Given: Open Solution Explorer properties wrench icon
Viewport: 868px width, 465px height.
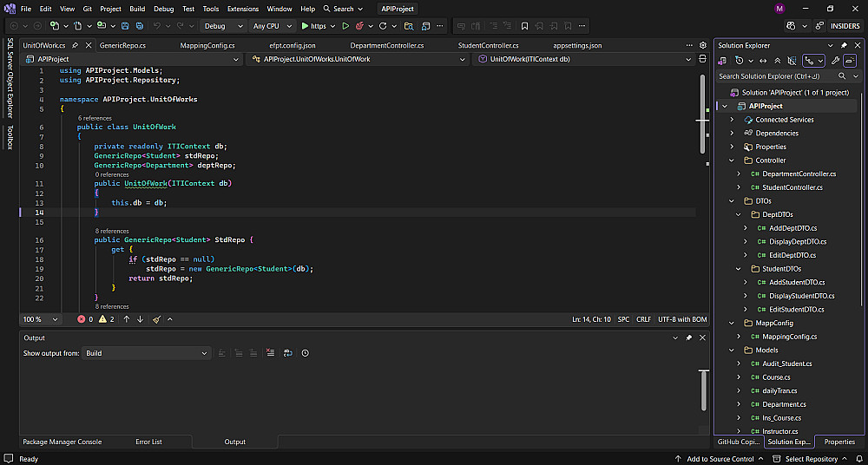Looking at the screenshot, I should (835, 61).
